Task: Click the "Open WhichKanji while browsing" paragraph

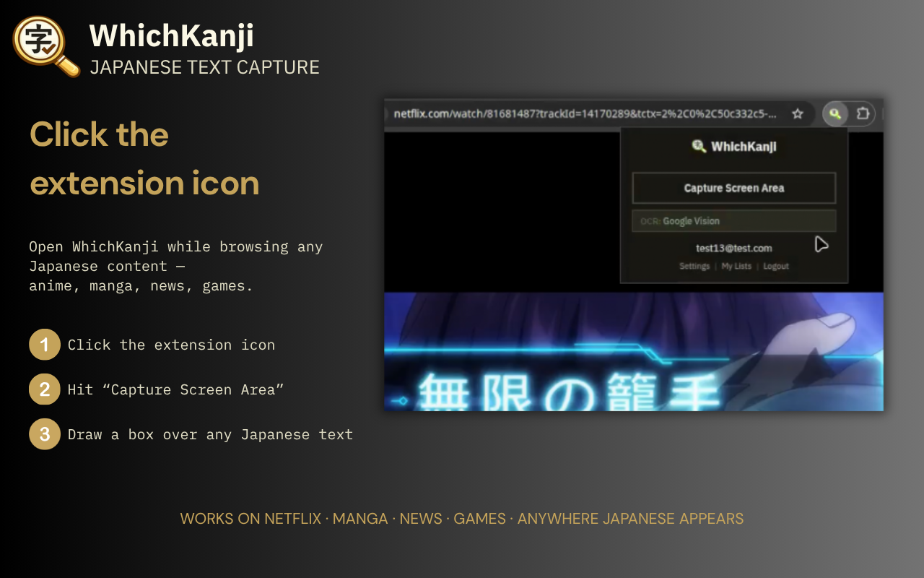Action: point(176,266)
